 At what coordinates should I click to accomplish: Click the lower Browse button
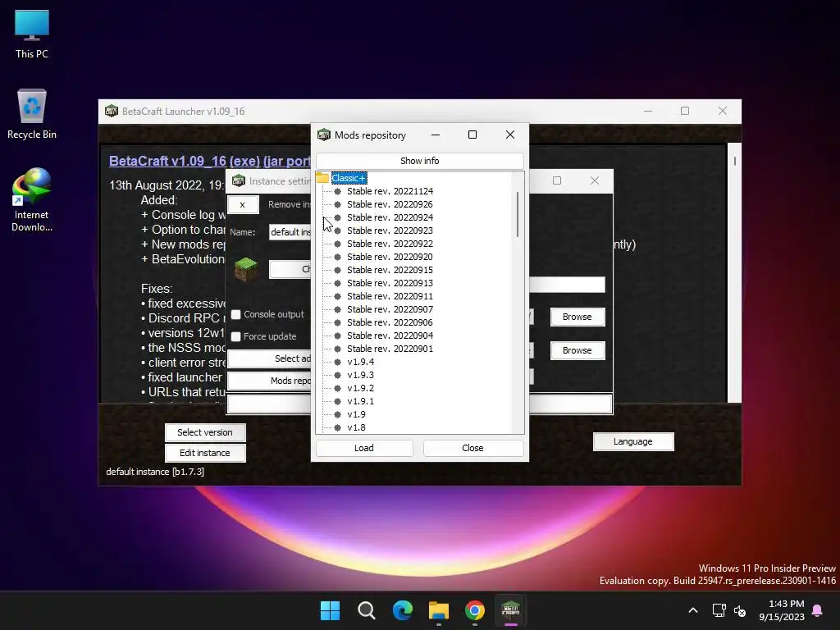click(x=577, y=350)
